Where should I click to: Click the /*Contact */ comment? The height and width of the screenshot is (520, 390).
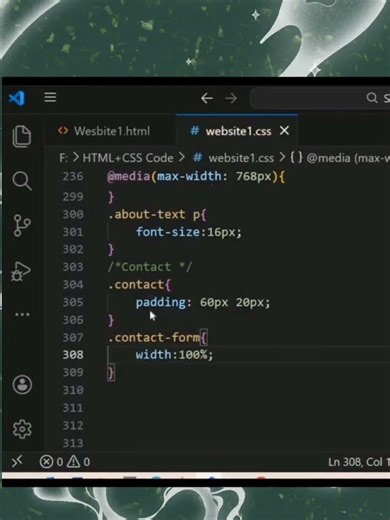click(150, 267)
